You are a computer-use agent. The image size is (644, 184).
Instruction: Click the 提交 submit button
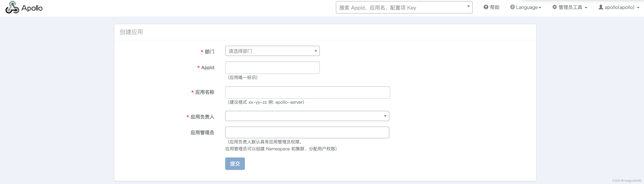235,164
